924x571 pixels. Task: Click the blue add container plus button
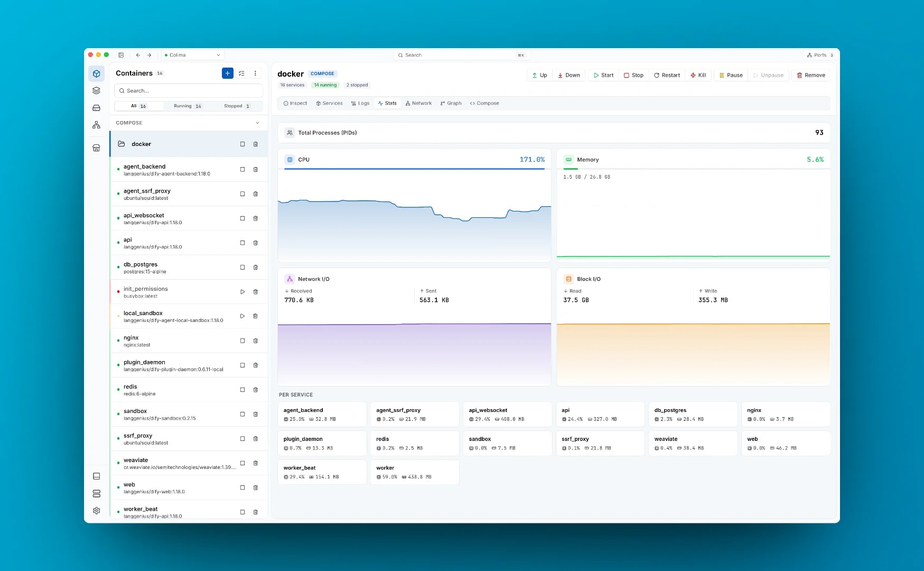tap(228, 73)
